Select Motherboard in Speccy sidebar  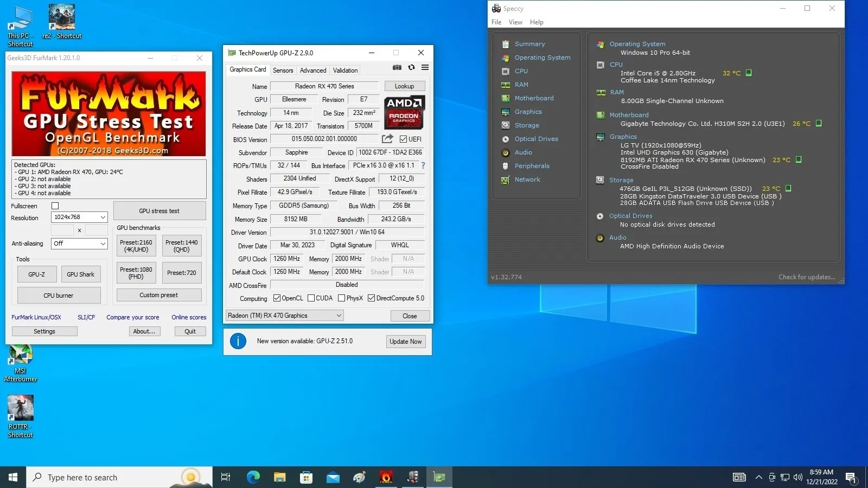click(534, 98)
